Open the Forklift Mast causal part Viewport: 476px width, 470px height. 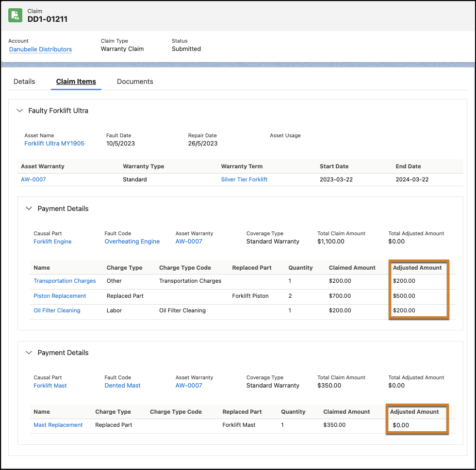click(x=50, y=386)
